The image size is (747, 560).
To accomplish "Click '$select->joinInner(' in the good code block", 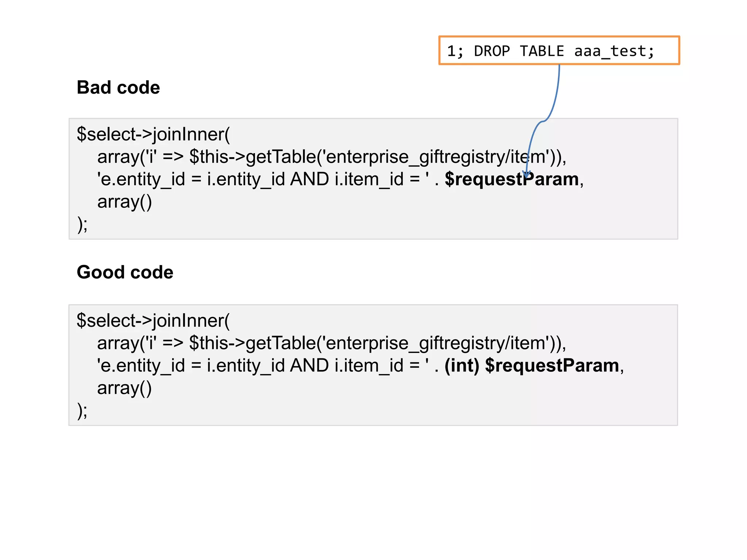I will (153, 320).
